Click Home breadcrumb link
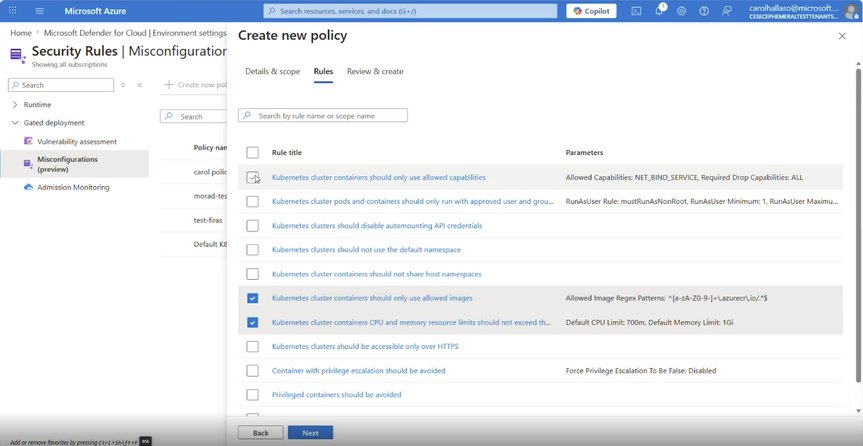Screen dimensions: 863x446 coord(21,33)
